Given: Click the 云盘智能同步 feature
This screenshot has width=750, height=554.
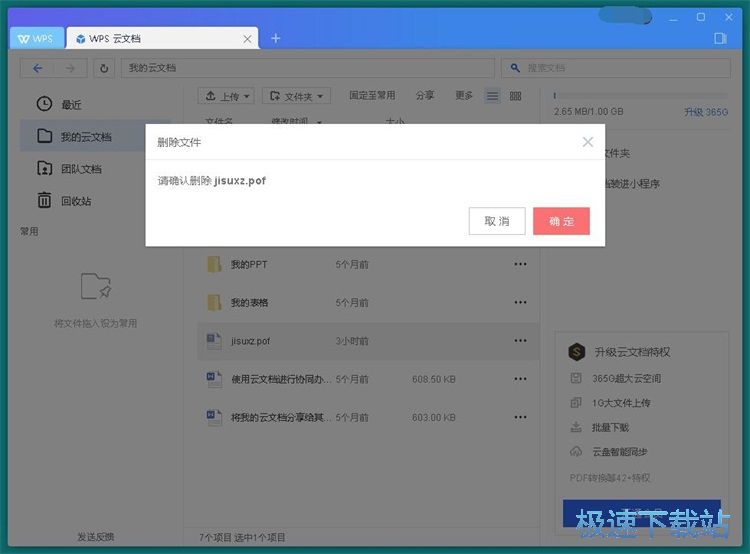Looking at the screenshot, I should click(620, 452).
